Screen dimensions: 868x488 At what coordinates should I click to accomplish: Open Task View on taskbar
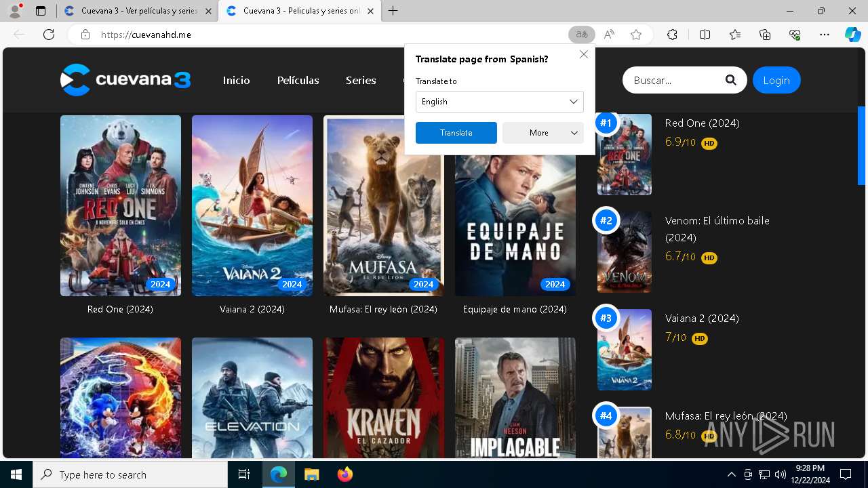coord(244,474)
